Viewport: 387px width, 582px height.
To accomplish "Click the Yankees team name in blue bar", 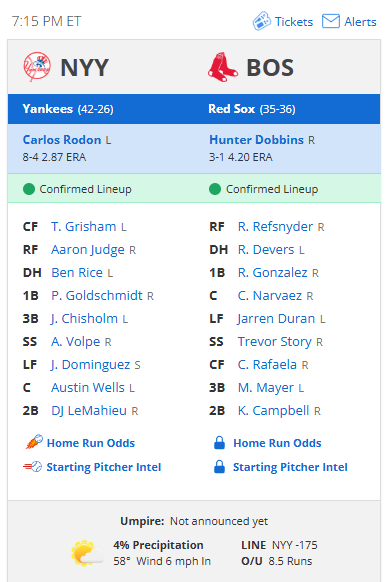I will click(48, 109).
